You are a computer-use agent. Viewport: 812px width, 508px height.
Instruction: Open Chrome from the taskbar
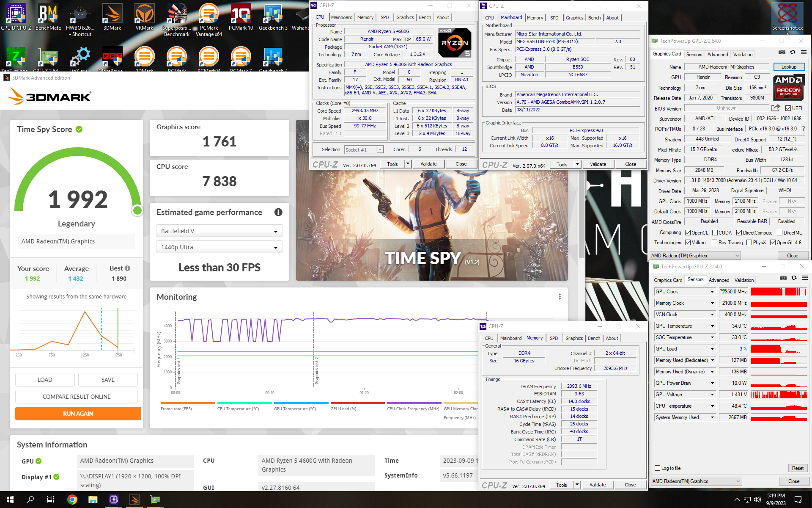coord(72,500)
